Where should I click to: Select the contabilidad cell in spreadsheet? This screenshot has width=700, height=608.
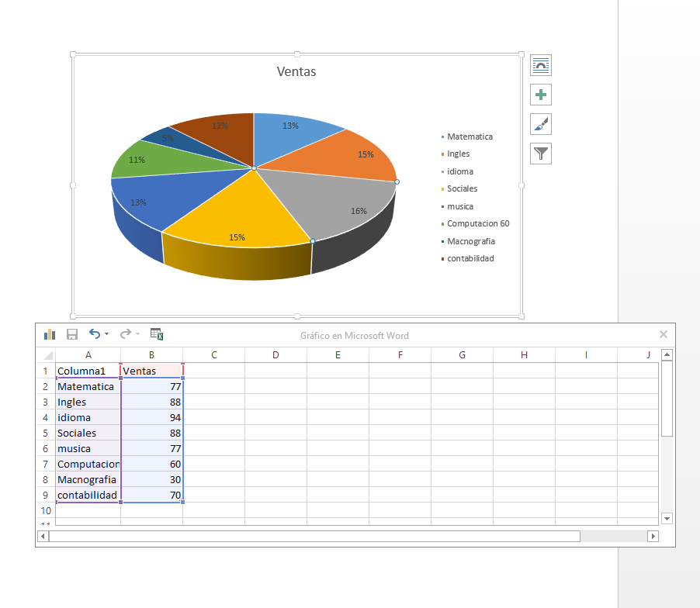88,495
